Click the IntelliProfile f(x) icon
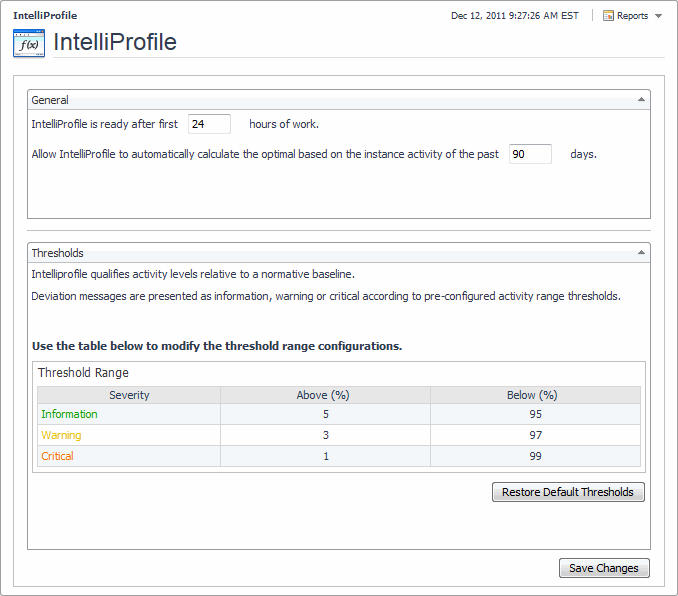The image size is (678, 596). 28,43
